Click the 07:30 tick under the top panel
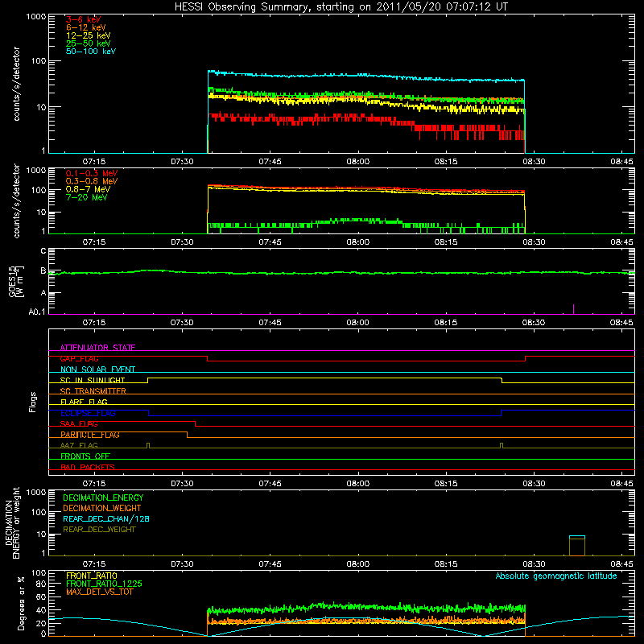This screenshot has height=644, width=644. pyautogui.click(x=182, y=162)
